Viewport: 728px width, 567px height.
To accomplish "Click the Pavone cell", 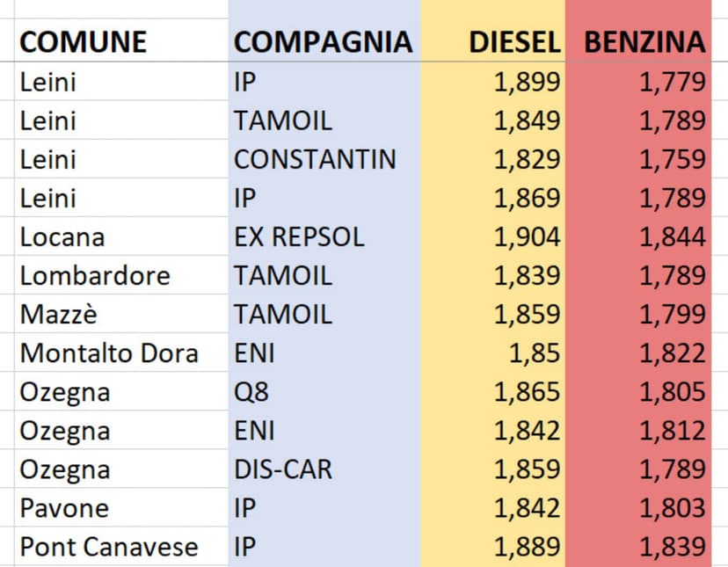I will (65, 508).
